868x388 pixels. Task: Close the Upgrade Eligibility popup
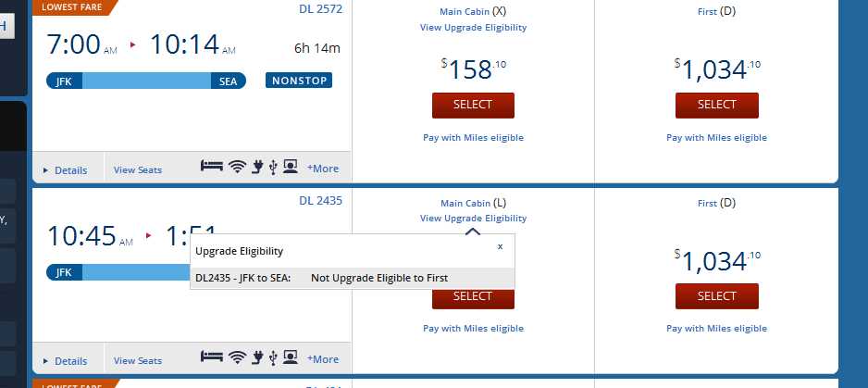pyautogui.click(x=500, y=247)
